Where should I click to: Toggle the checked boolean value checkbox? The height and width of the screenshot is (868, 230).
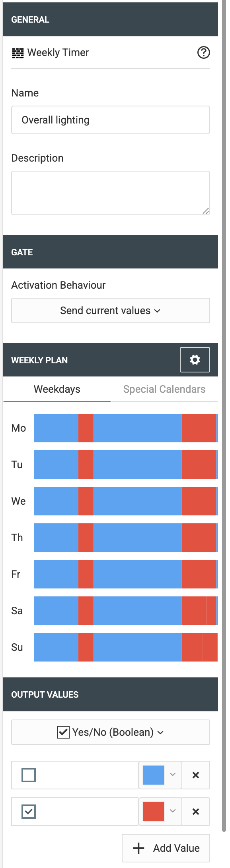coord(29,811)
